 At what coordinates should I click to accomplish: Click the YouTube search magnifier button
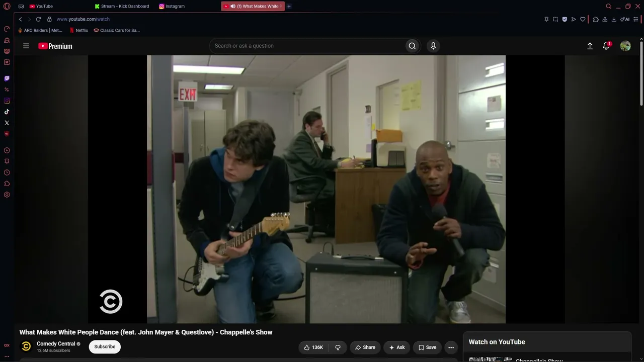tap(412, 46)
